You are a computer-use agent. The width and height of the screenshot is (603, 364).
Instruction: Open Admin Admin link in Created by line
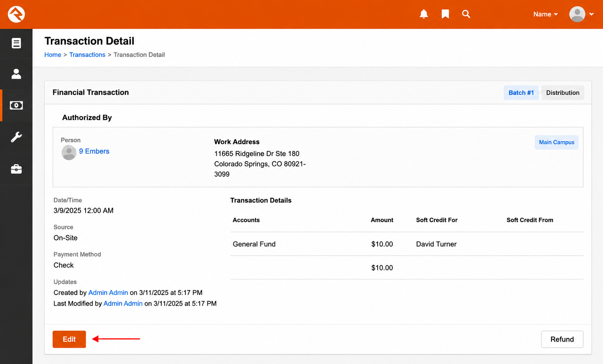108,293
